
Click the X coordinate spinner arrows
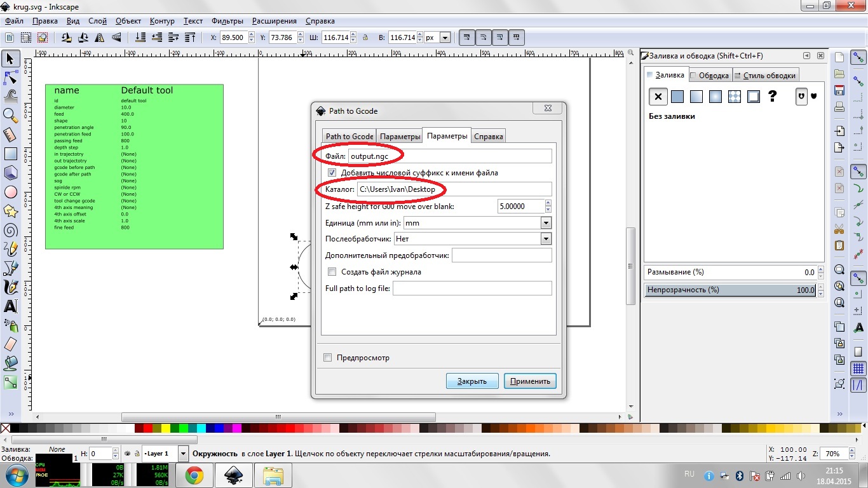click(252, 37)
